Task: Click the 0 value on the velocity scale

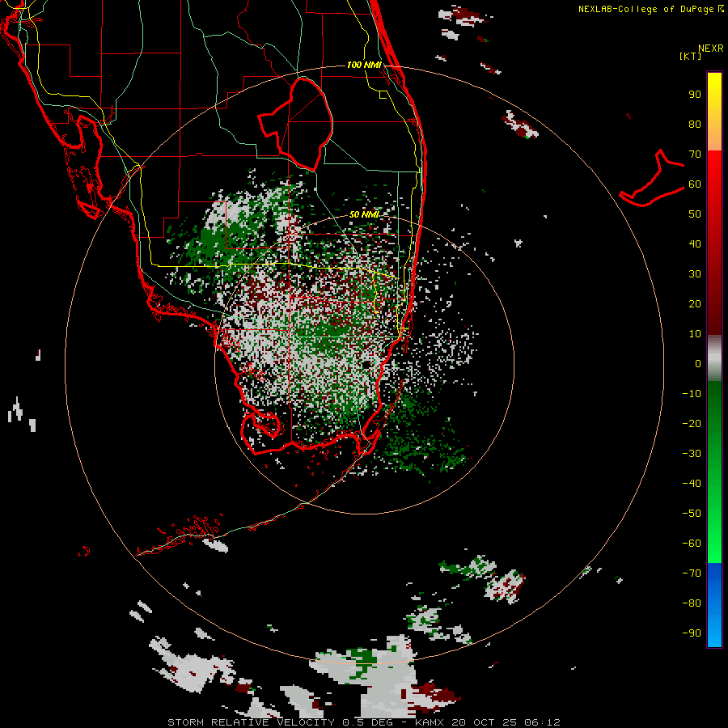Action: pos(698,364)
